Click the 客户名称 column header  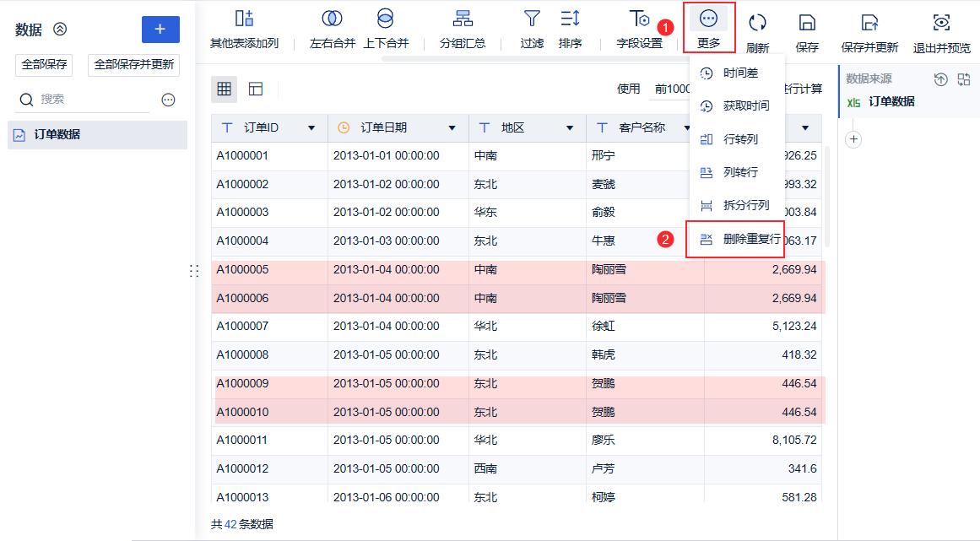coord(642,128)
